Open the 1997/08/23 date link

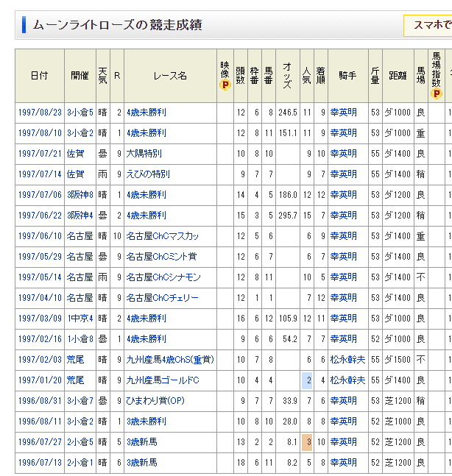pyautogui.click(x=40, y=113)
